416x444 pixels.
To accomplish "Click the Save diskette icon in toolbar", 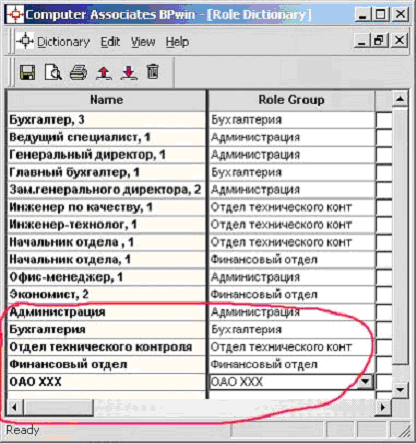I will pos(27,72).
